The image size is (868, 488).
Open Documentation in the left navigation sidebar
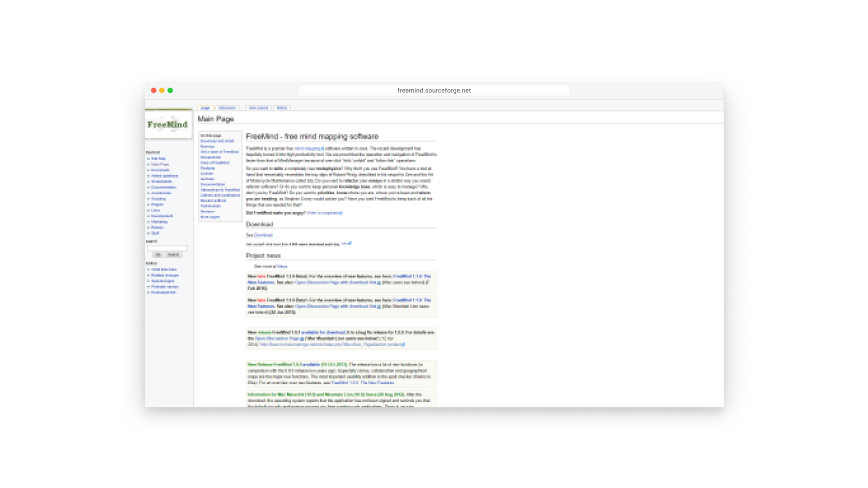tap(164, 187)
